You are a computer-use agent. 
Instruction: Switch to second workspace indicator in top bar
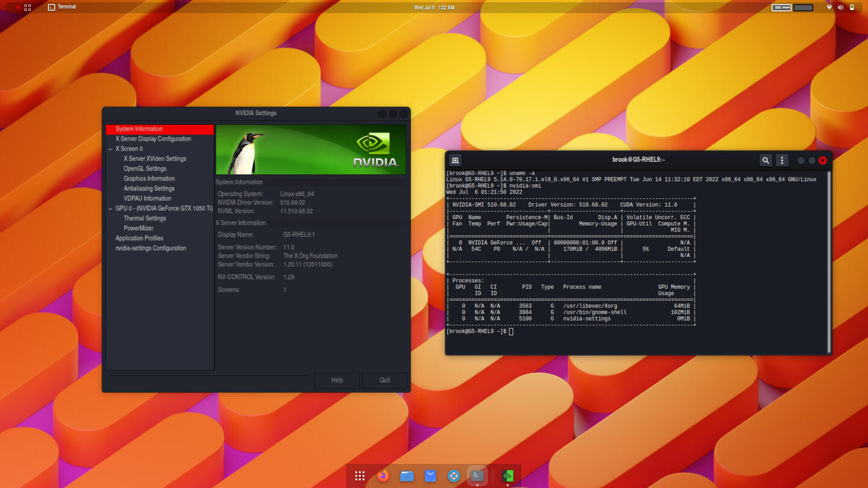click(x=804, y=7)
